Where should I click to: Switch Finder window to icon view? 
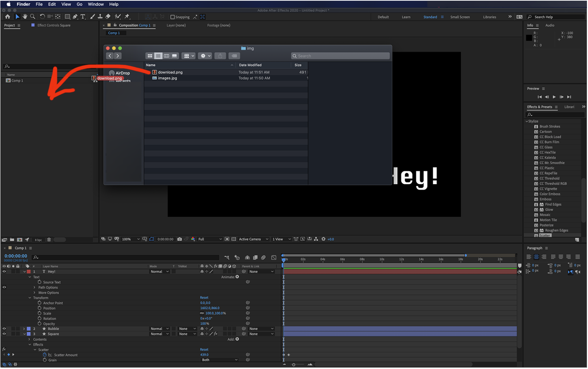click(150, 56)
